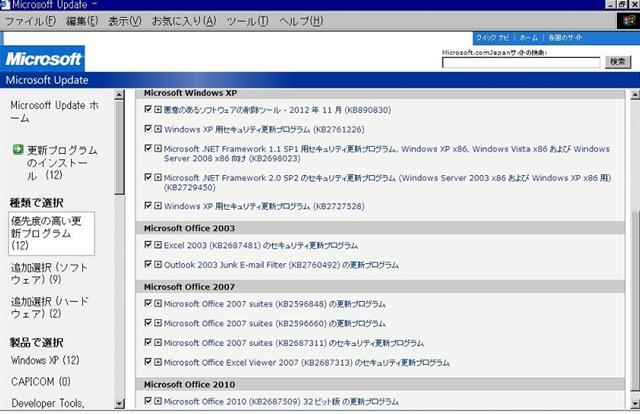
Task: Uncheck the KB890830 malicious software removal tool
Action: pos(148,109)
